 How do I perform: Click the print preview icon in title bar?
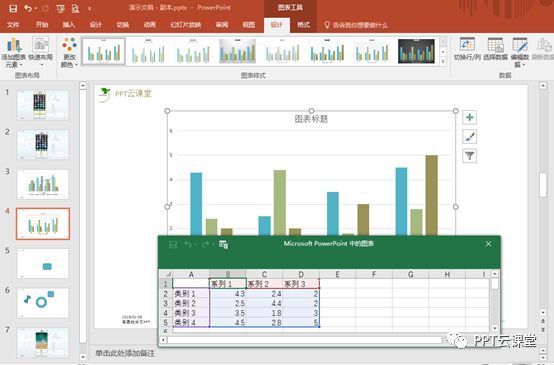[x=75, y=8]
